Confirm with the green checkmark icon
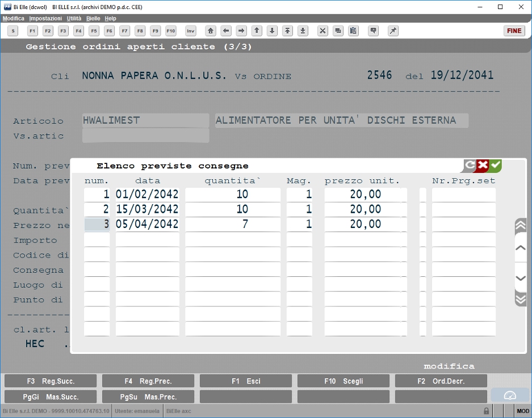 [495, 166]
